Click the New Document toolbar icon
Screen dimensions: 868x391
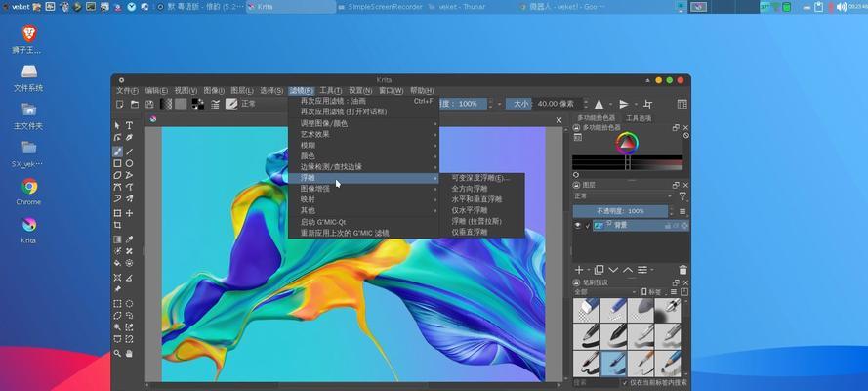pyautogui.click(x=119, y=105)
